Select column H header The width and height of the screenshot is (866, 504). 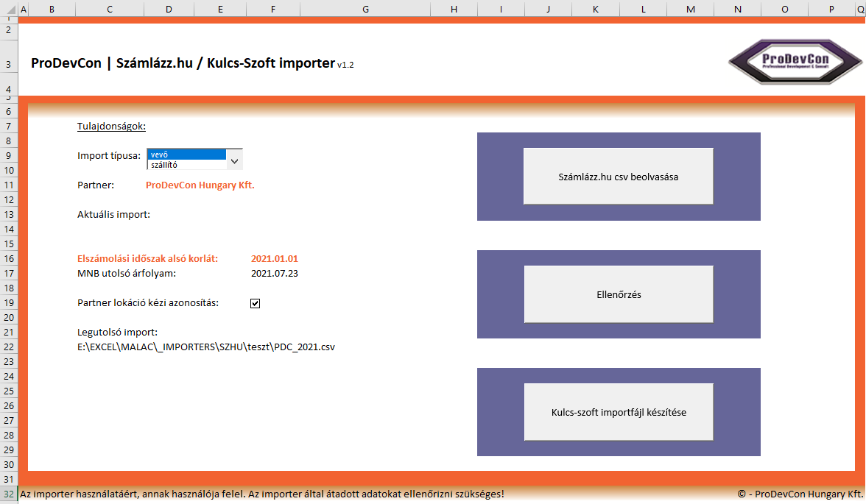(454, 10)
